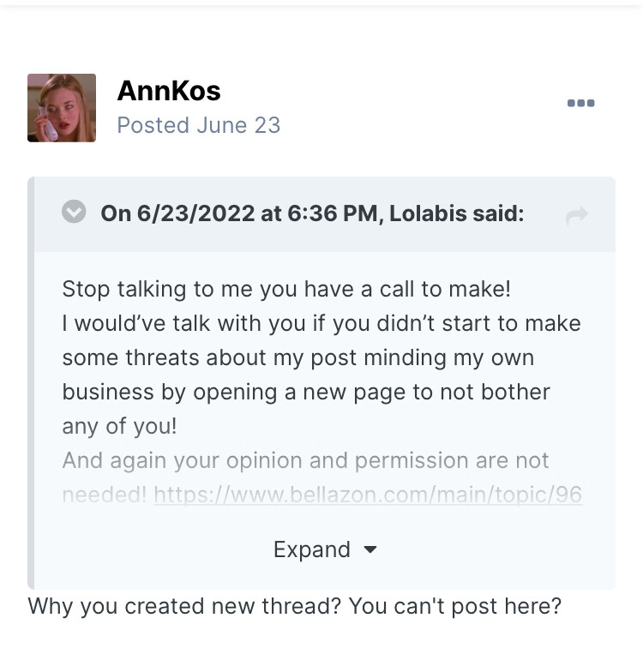Open the three-dot post options menu
The image size is (643, 672).
point(580,103)
